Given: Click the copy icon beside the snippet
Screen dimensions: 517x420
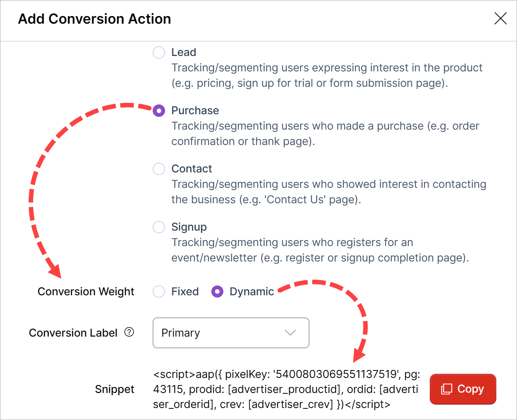Looking at the screenshot, I should (x=447, y=389).
